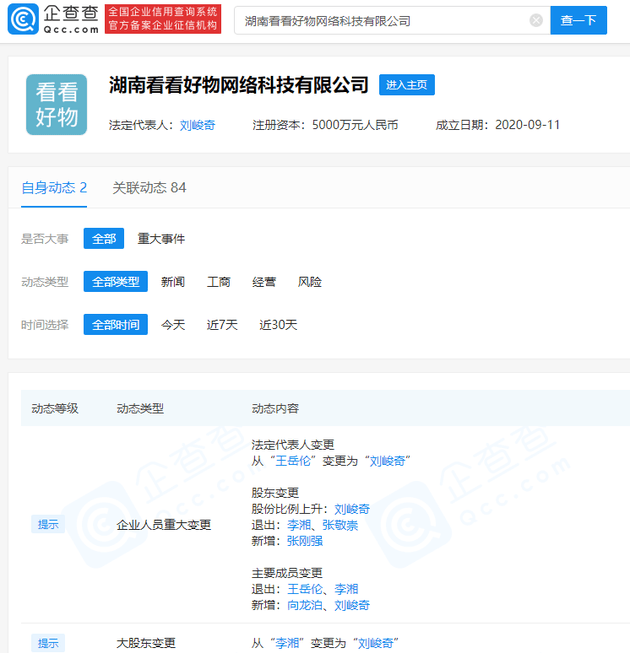The height and width of the screenshot is (653, 630).
Task: Open 刘峻奇 link under 股份比例上升
Action: coord(352,509)
